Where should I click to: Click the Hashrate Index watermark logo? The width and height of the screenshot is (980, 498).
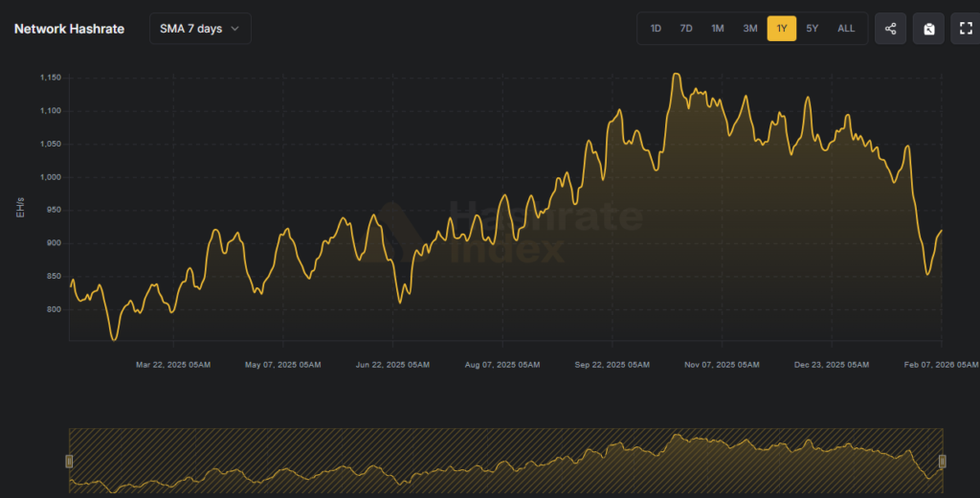point(400,231)
